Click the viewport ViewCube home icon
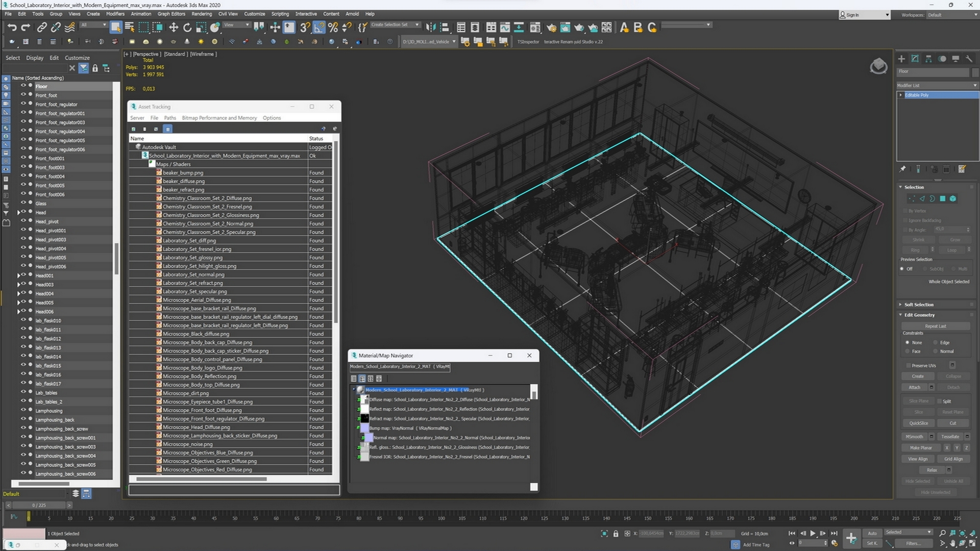 [x=878, y=66]
